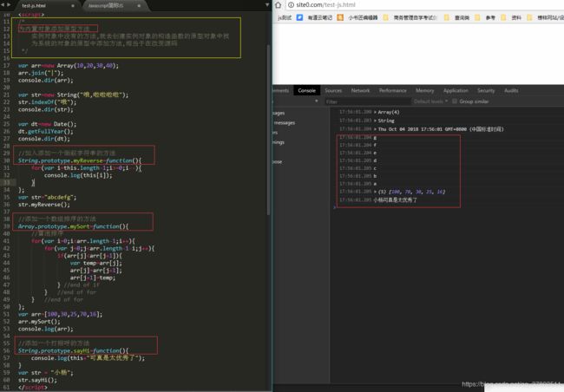Click the String.prototype.myReverse code line

(x=80, y=160)
